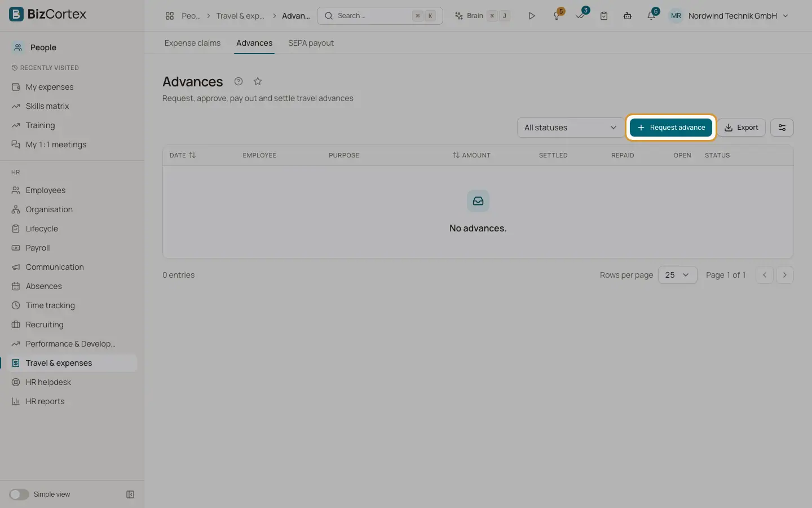
Task: Open the robot assistant icon
Action: (x=628, y=16)
